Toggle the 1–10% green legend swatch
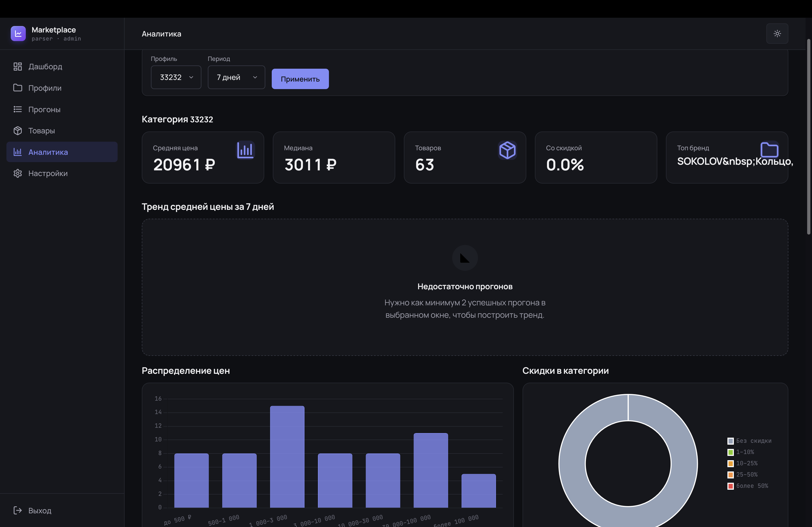The image size is (812, 527). pos(730,452)
